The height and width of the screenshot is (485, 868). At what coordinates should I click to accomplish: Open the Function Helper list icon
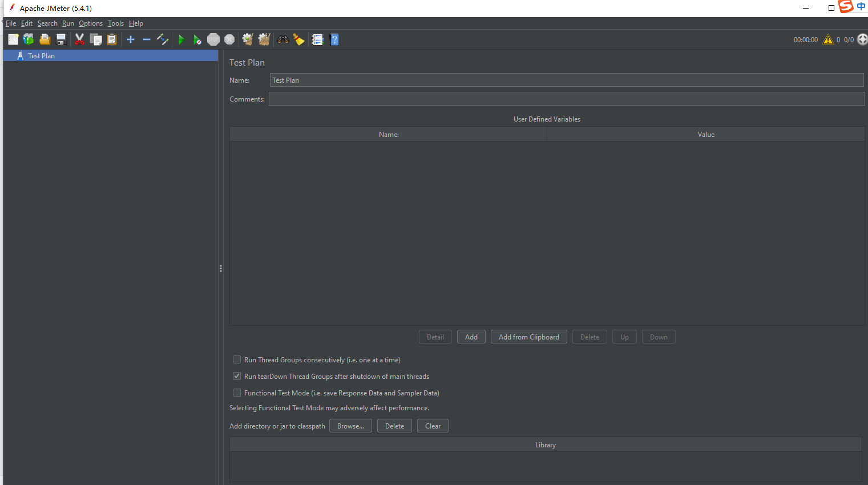pos(317,39)
